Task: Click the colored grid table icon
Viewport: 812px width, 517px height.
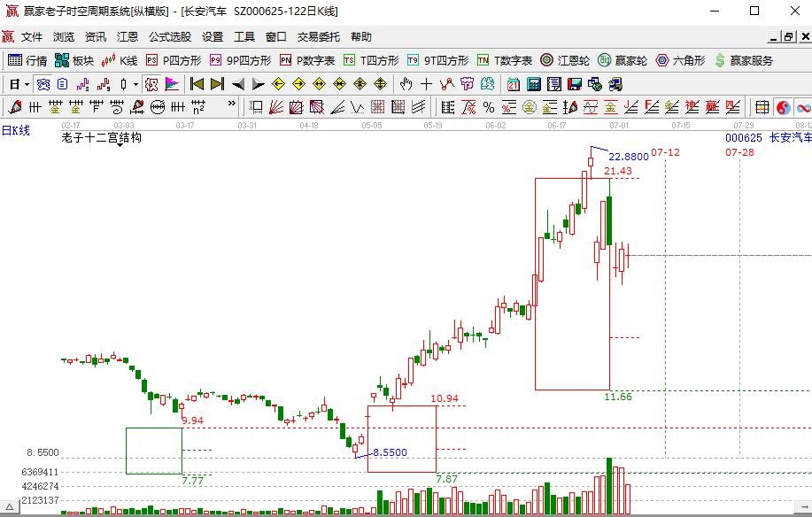Action: click(762, 107)
